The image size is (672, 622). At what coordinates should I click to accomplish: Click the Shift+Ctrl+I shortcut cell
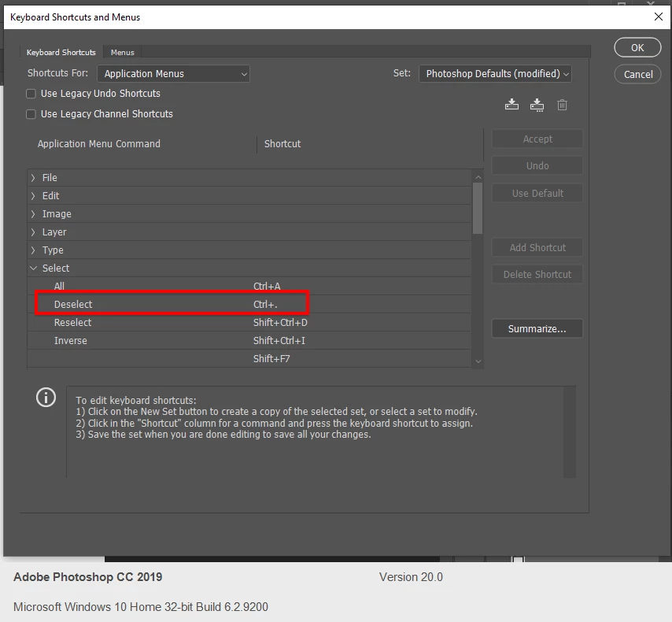coord(279,341)
